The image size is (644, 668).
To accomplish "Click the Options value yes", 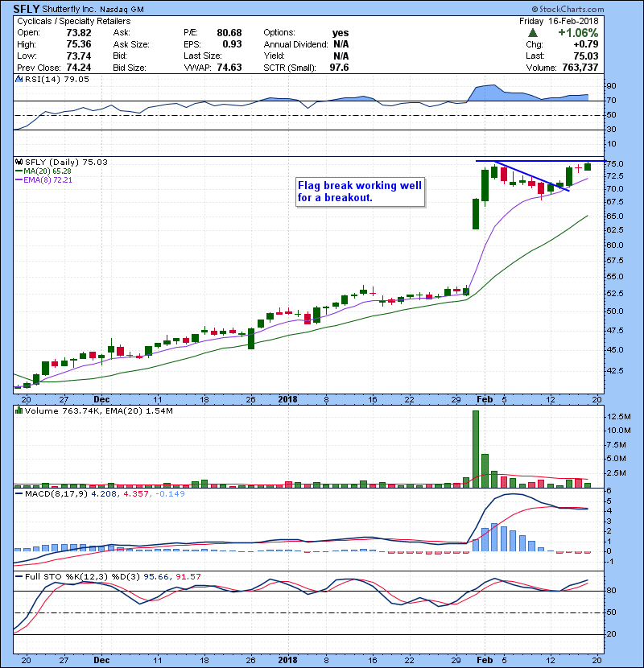I will tap(341, 33).
